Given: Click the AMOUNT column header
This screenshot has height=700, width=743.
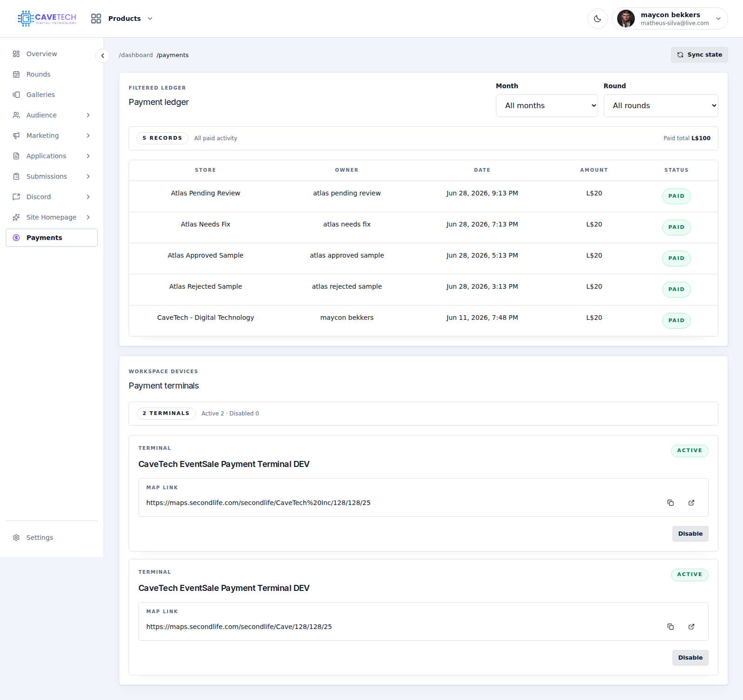Looking at the screenshot, I should 594,170.
